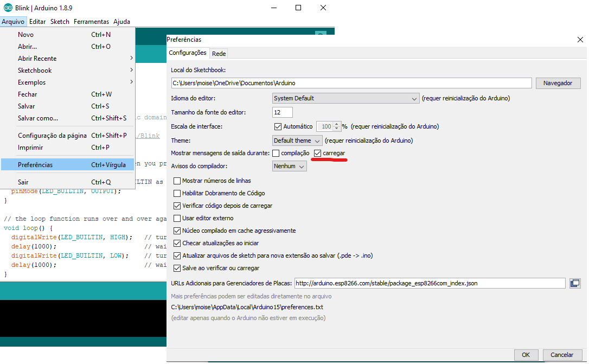Viewport: 589px width, 364px height.
Task: Expand the Sketchbook submenu
Action: coord(68,70)
